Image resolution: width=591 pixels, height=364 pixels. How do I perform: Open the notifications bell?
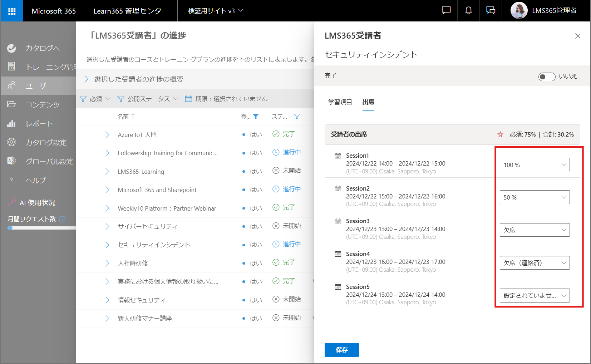[468, 11]
